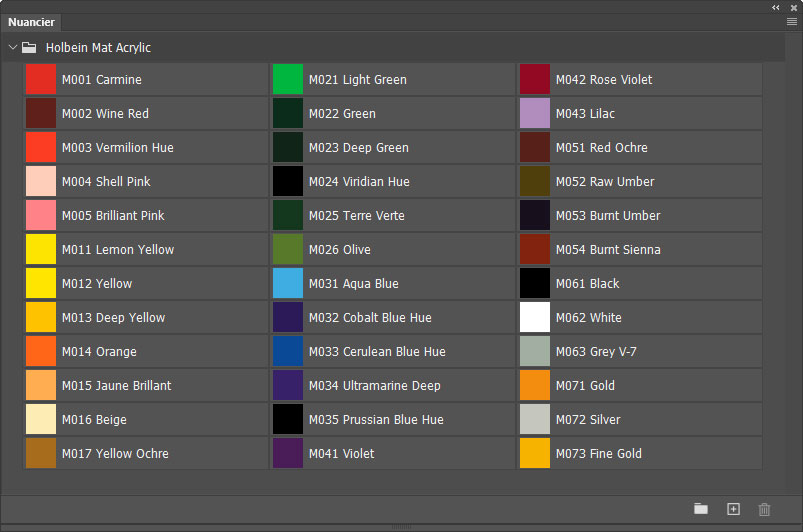803x532 pixels.
Task: Select the M062 White swatch
Action: coord(535,317)
